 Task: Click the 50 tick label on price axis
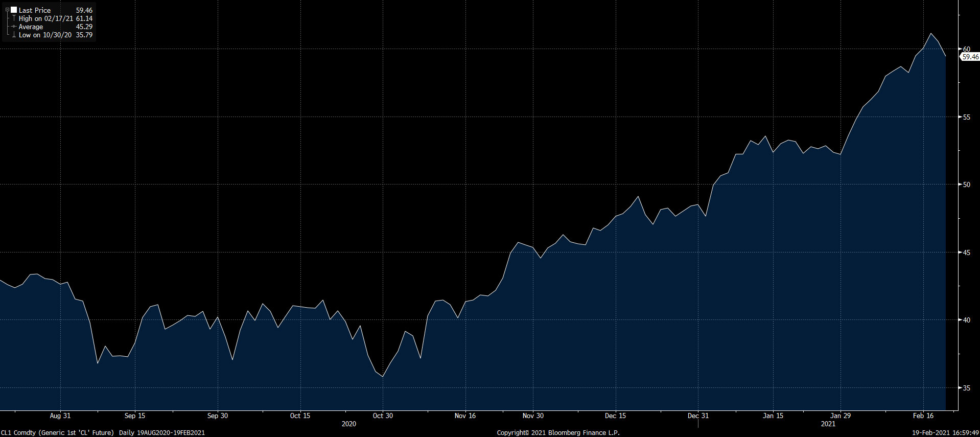[x=966, y=185]
